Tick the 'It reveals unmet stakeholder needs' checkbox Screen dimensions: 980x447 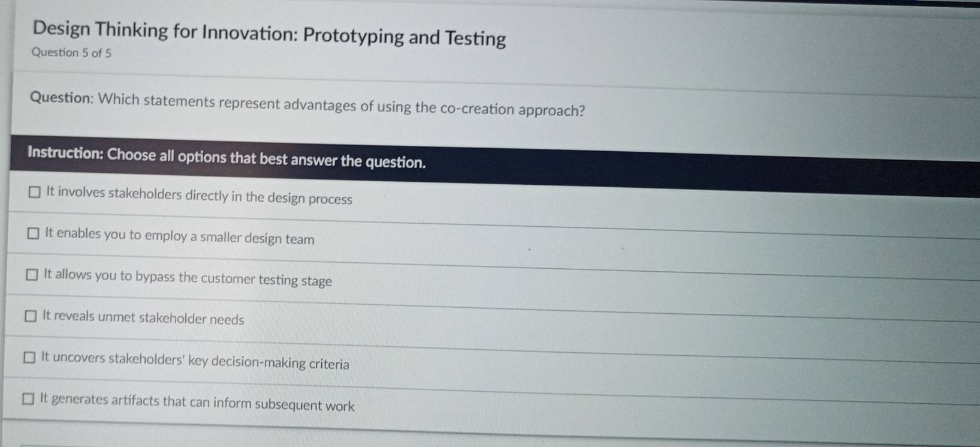coord(30,316)
